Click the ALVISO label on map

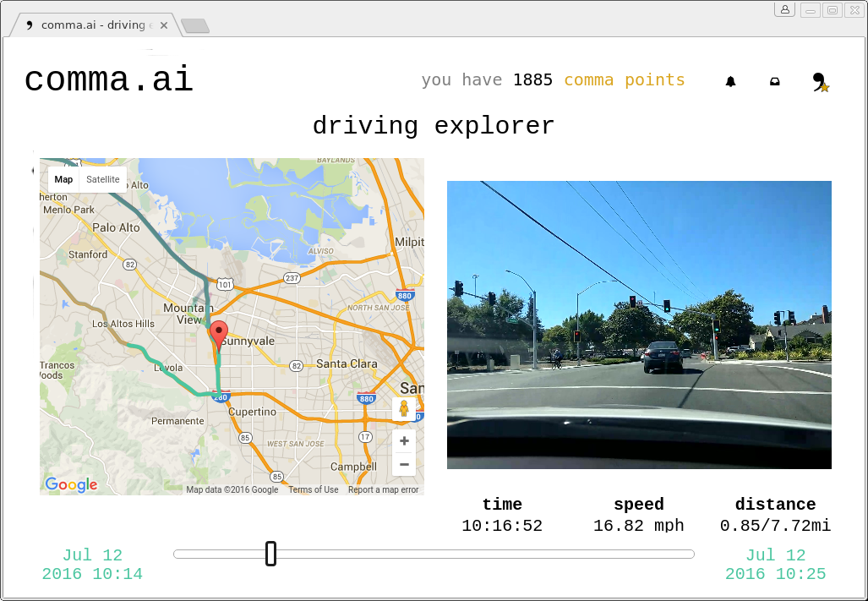(x=321, y=251)
